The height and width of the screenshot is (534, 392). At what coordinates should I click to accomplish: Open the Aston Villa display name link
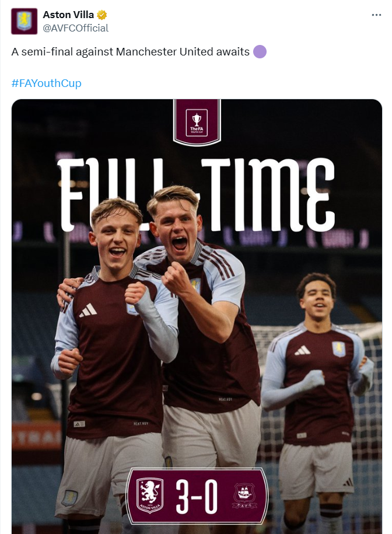68,15
